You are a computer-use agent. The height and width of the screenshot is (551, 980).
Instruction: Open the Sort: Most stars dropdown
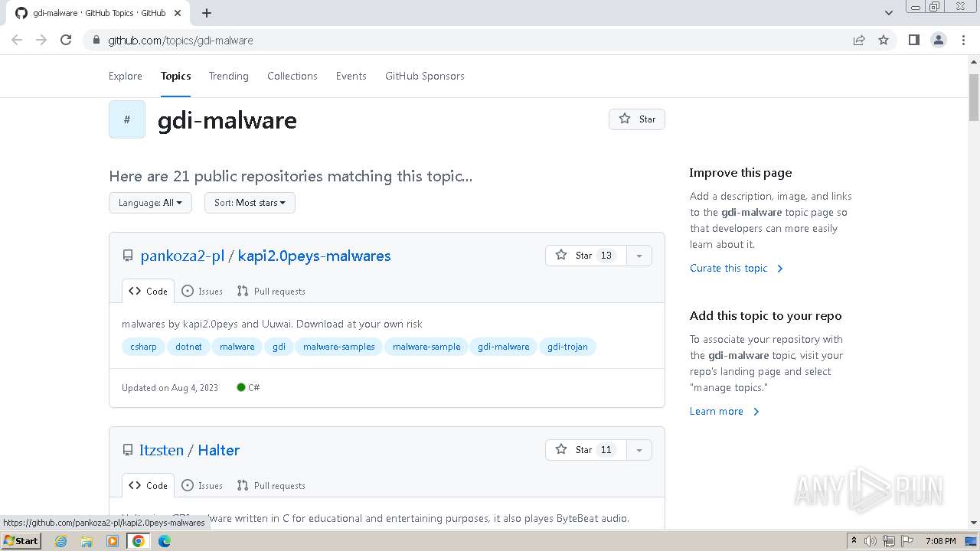(x=250, y=203)
